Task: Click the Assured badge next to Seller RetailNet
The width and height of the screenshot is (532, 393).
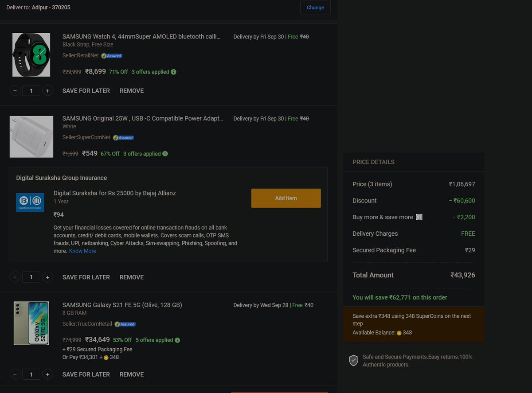Action: [x=112, y=56]
